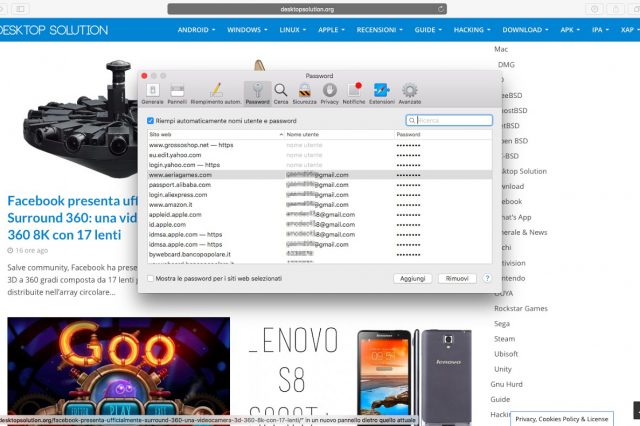Expand the APPLE navigation dropdown

click(331, 30)
